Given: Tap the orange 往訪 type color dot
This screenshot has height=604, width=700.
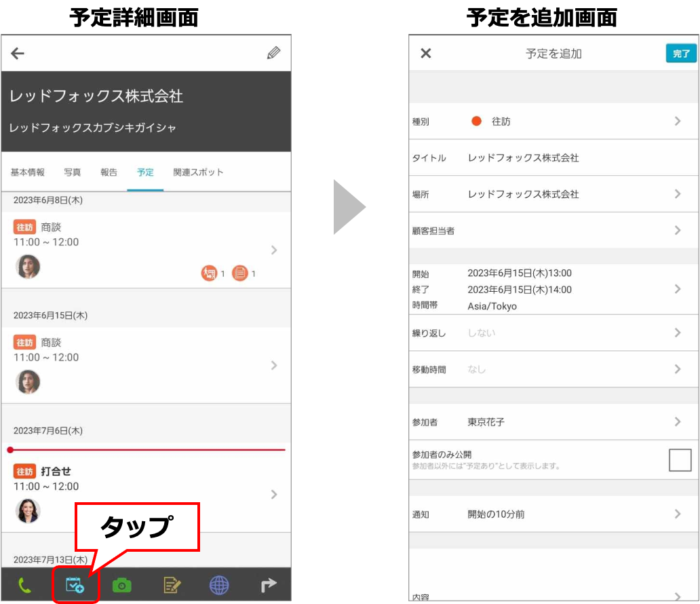Looking at the screenshot, I should pyautogui.click(x=476, y=121).
